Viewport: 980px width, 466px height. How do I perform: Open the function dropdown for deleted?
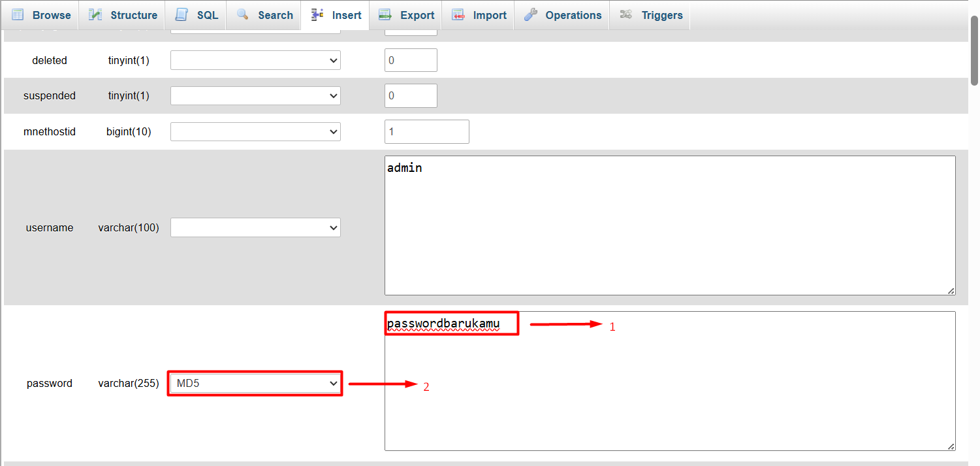[x=255, y=61]
